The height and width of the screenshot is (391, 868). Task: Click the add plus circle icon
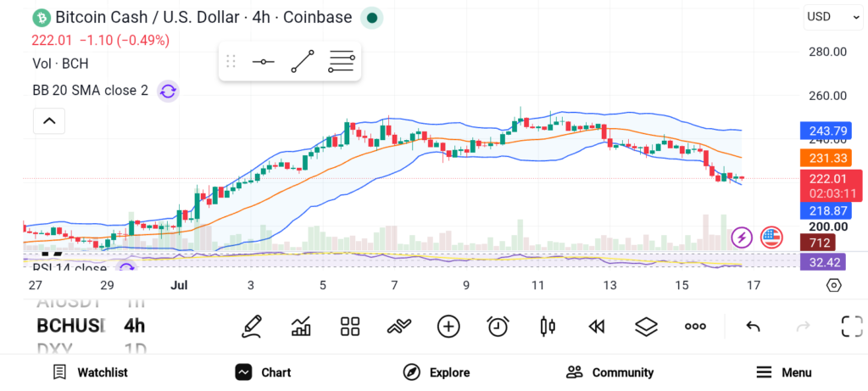pos(448,327)
